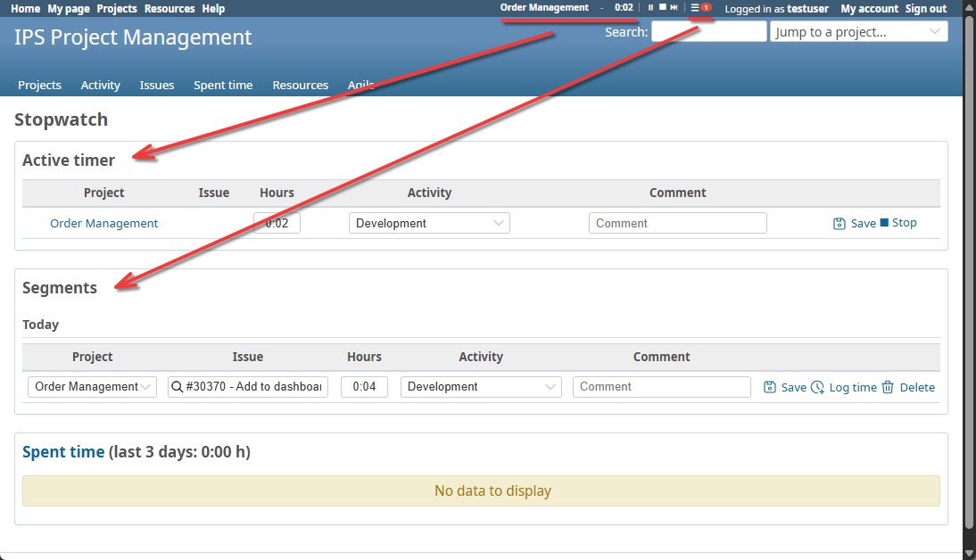Screen dimensions: 976x560
Task: Open the Order Management project link in table
Action: (104, 224)
